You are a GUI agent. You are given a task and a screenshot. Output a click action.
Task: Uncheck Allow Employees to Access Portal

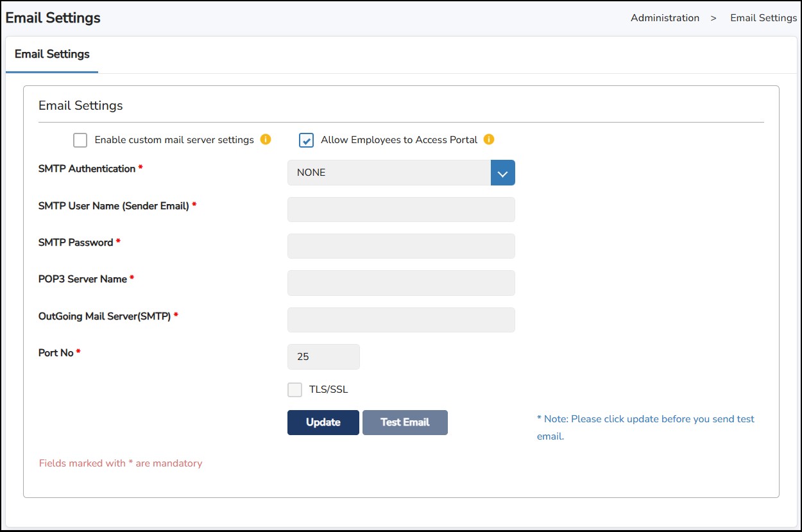[307, 140]
